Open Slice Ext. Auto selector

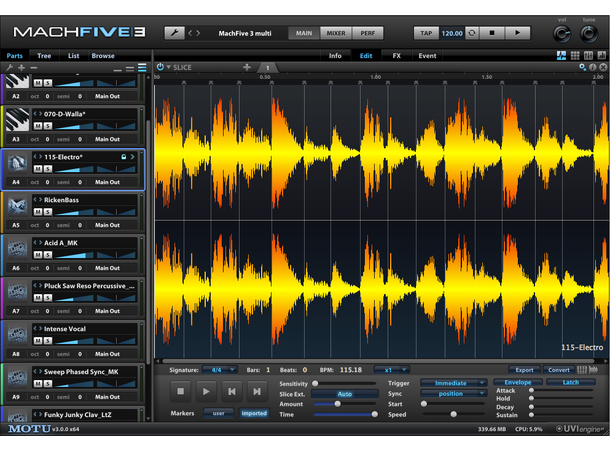point(345,394)
